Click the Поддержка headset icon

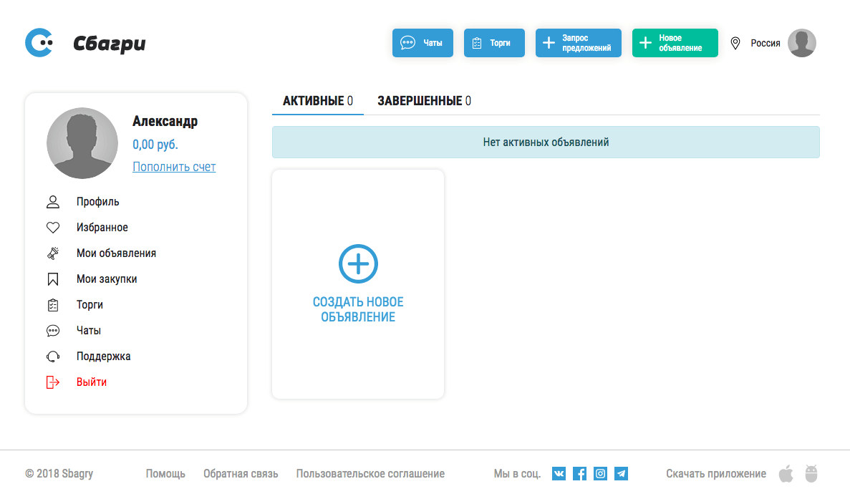pyautogui.click(x=52, y=356)
